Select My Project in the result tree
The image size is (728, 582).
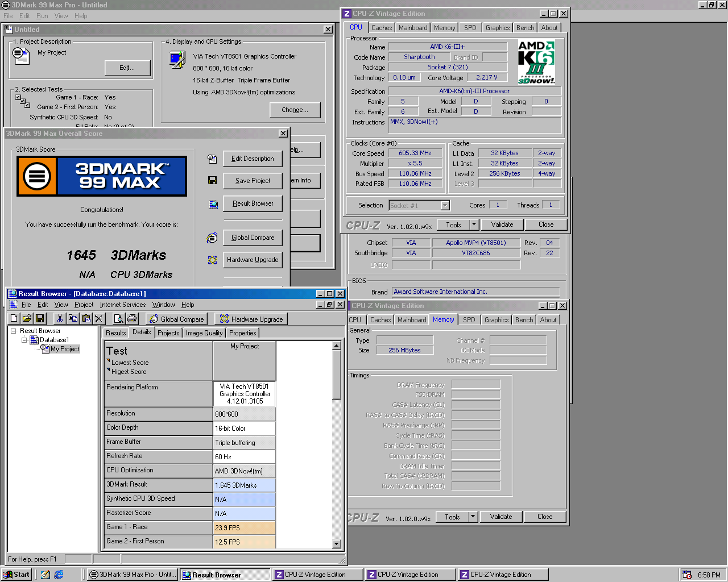[65, 349]
